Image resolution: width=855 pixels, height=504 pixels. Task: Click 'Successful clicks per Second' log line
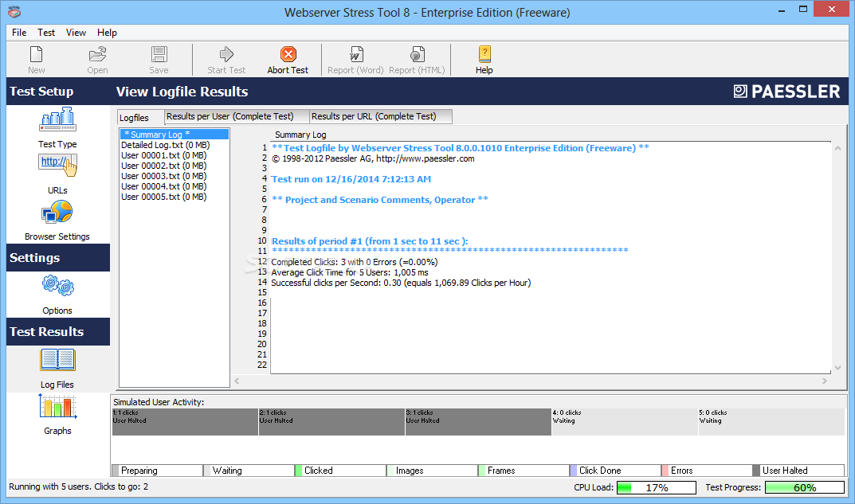(x=401, y=283)
